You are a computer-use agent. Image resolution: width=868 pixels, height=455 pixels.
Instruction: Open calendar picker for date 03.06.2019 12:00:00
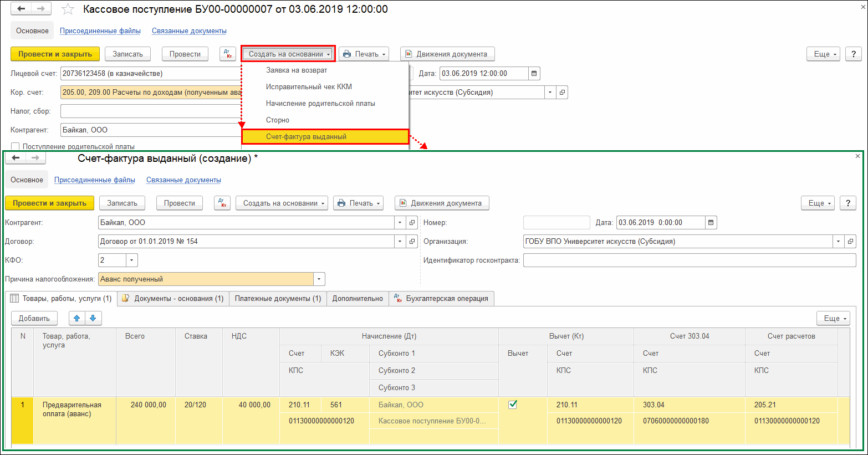[534, 73]
